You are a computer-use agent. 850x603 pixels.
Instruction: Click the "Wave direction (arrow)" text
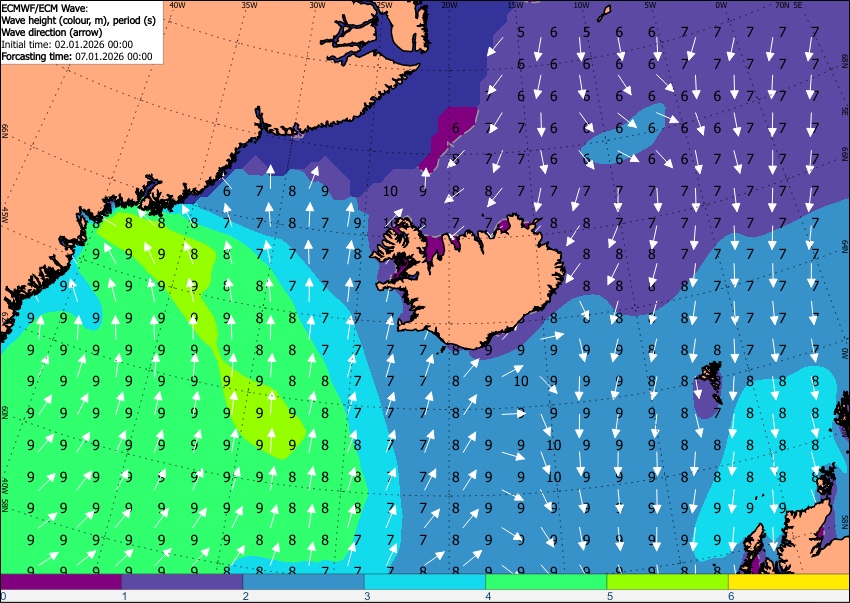pyautogui.click(x=52, y=32)
